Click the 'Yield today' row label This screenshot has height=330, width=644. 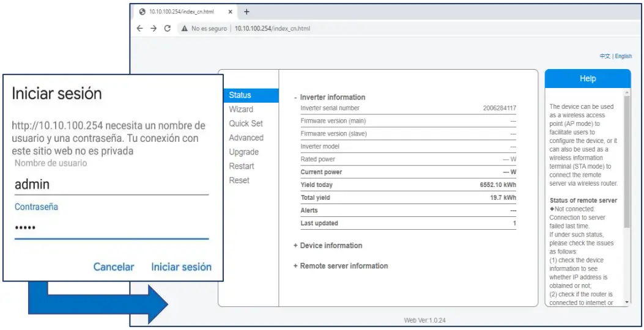click(316, 185)
